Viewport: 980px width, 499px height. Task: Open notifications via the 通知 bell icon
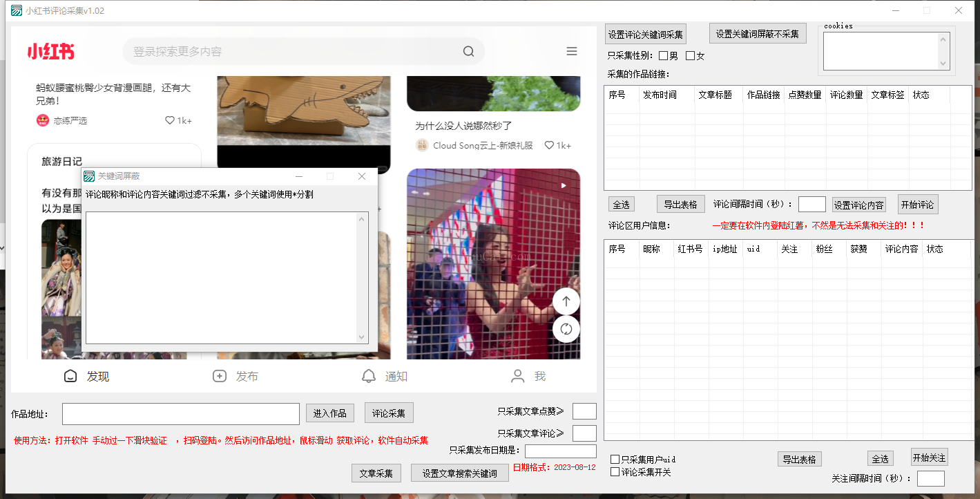(369, 376)
